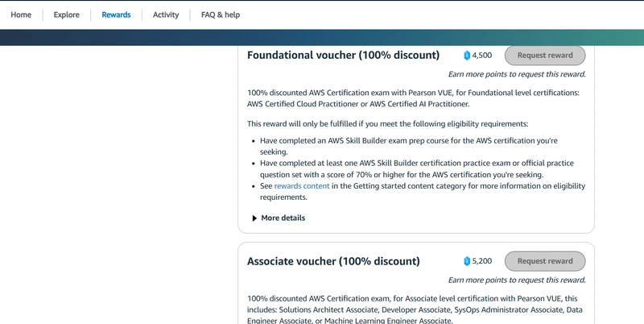Open FAQ & help page
Screen dimensions: 644x324
(x=221, y=15)
